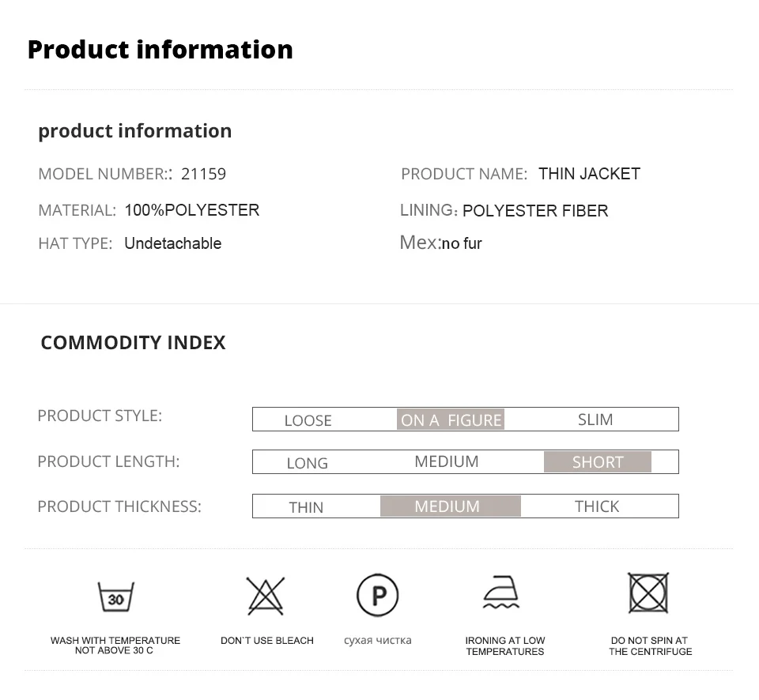Click the low temperature iron icon
This screenshot has width=759, height=700.
click(x=501, y=592)
